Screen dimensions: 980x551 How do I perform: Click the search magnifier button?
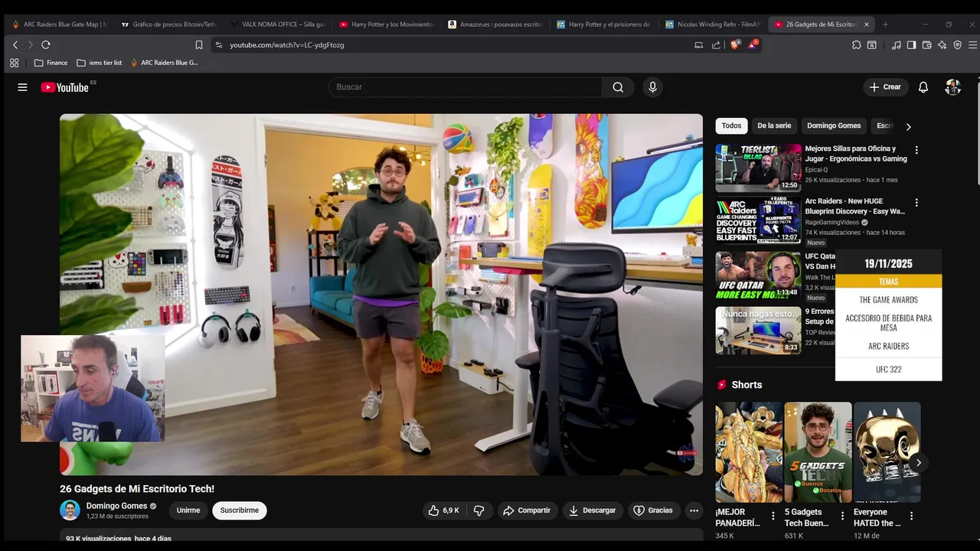(618, 87)
